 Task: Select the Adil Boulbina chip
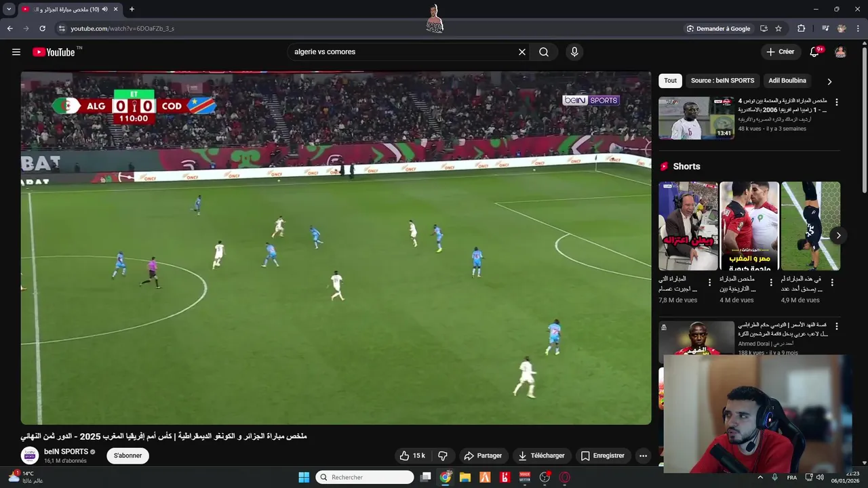pyautogui.click(x=787, y=81)
